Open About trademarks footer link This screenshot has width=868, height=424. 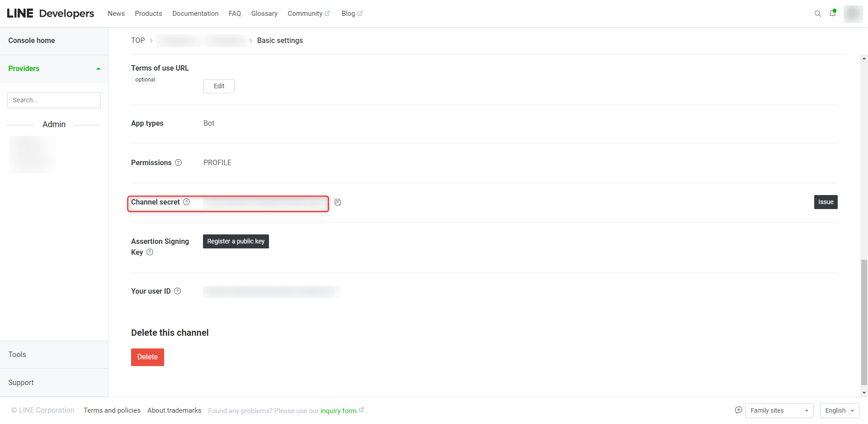coord(174,410)
